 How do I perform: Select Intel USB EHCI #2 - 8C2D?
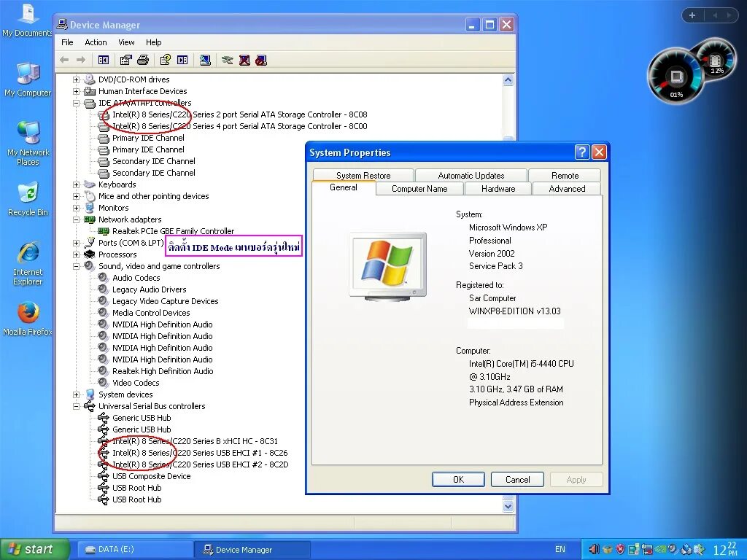click(200, 464)
